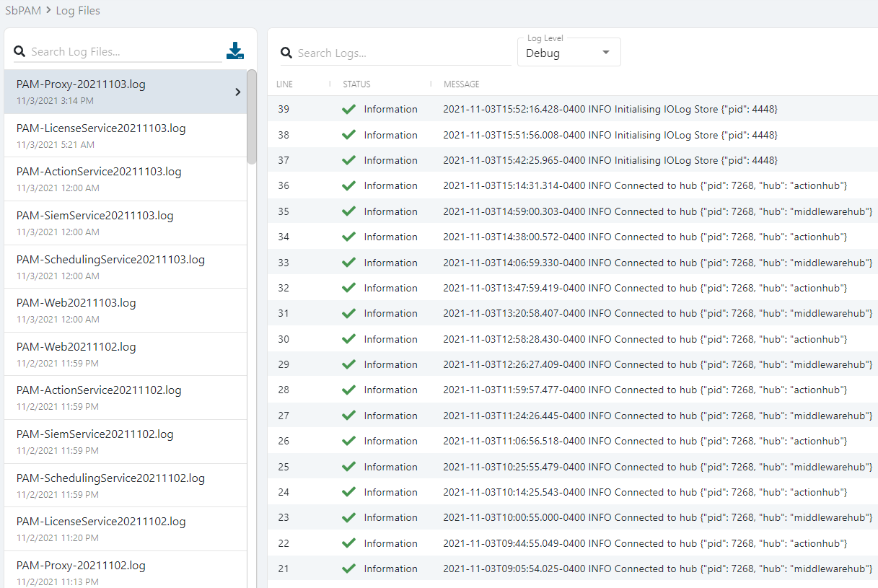Click the magnifier icon beside Search Logs
The image size is (878, 588).
(286, 53)
